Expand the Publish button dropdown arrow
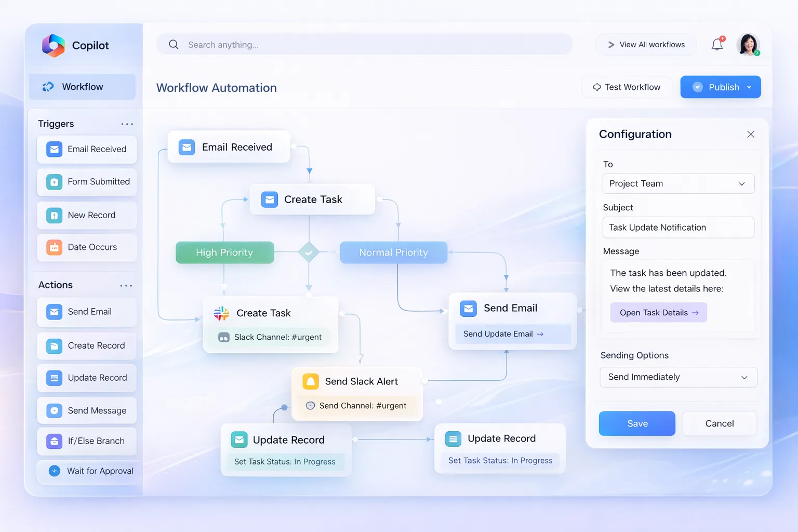The height and width of the screenshot is (532, 798). (749, 87)
